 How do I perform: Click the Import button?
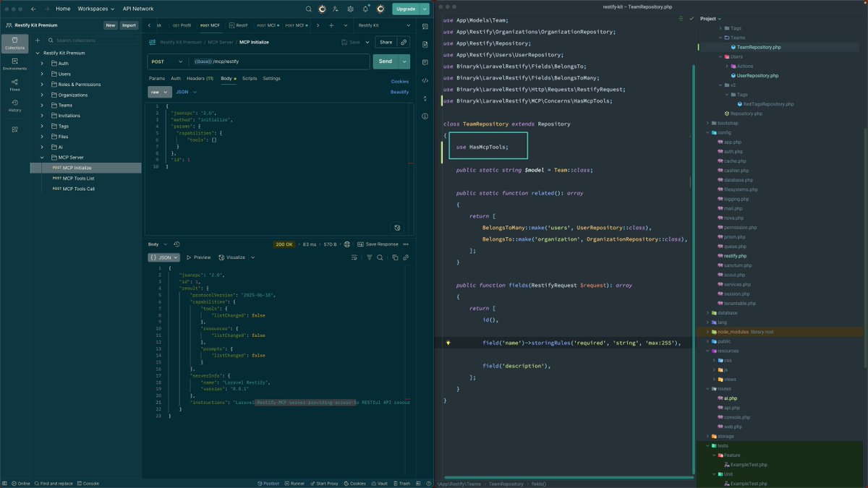[x=129, y=25]
